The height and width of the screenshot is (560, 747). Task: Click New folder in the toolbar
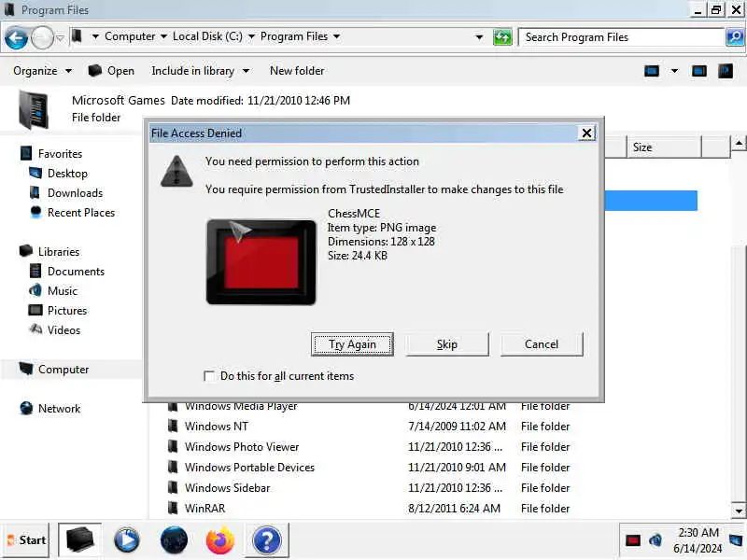(x=297, y=71)
